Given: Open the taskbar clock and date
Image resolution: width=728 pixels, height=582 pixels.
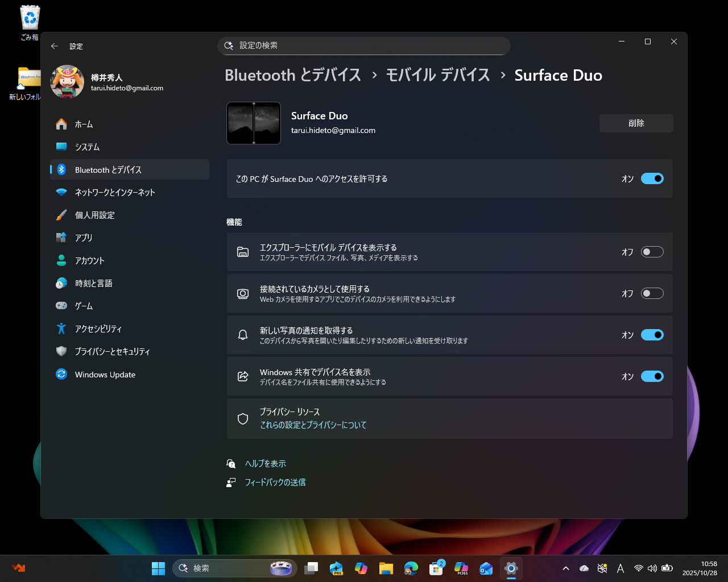Looking at the screenshot, I should tap(700, 568).
